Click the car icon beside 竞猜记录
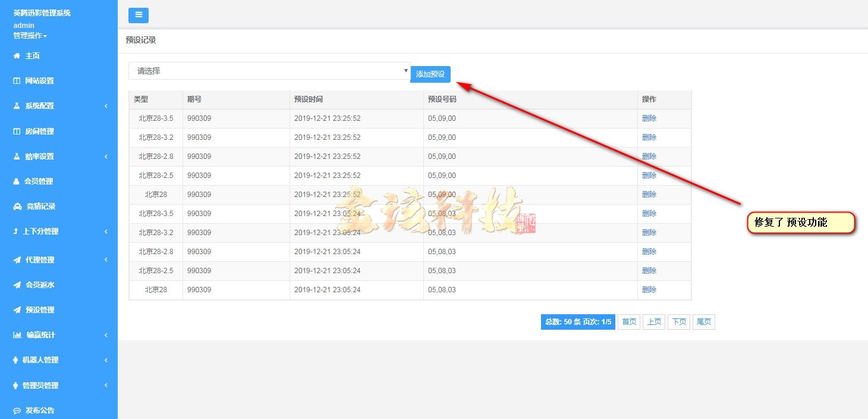 pos(17,207)
